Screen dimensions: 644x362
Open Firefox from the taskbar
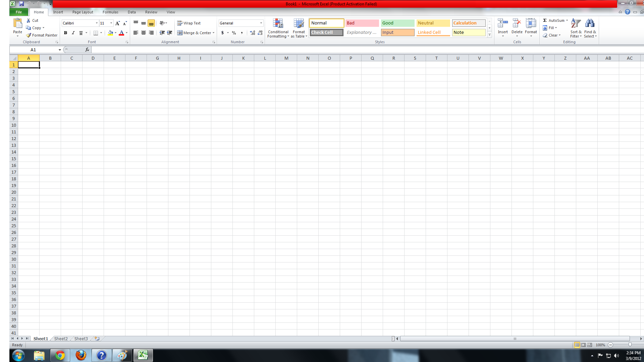(80, 355)
